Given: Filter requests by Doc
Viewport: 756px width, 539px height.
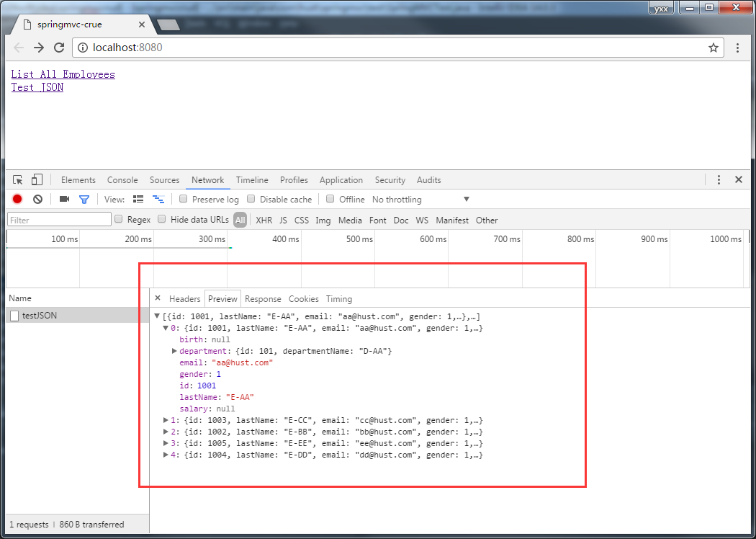Looking at the screenshot, I should pos(401,220).
